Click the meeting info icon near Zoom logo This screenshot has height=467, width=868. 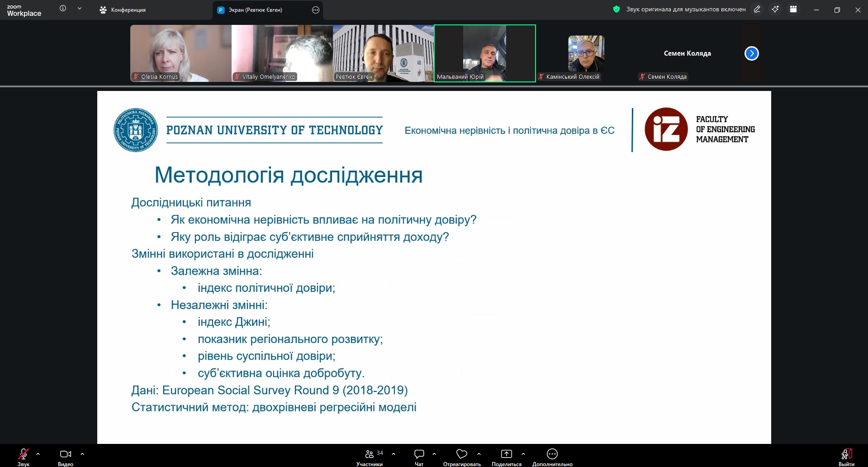pyautogui.click(x=63, y=9)
